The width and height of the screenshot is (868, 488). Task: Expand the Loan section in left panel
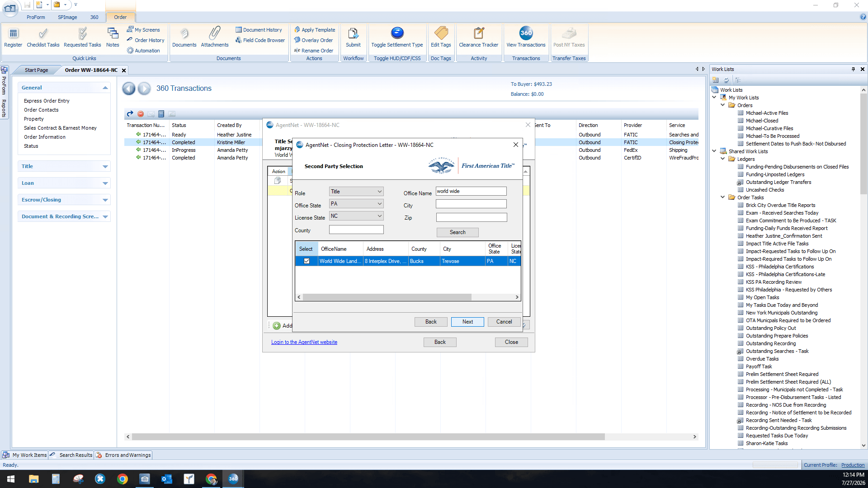coord(64,183)
